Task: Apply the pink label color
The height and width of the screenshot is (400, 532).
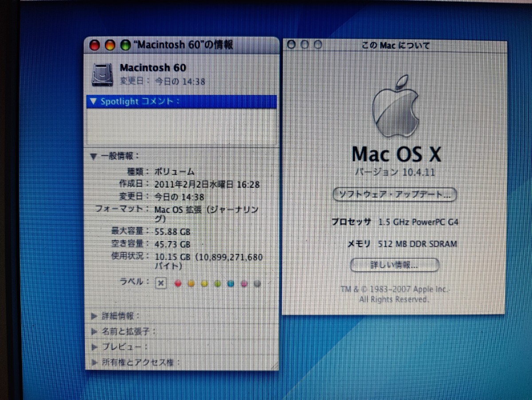Action: tap(244, 284)
